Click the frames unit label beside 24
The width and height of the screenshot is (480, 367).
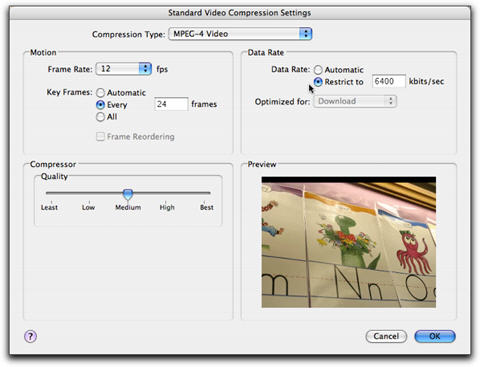[204, 104]
